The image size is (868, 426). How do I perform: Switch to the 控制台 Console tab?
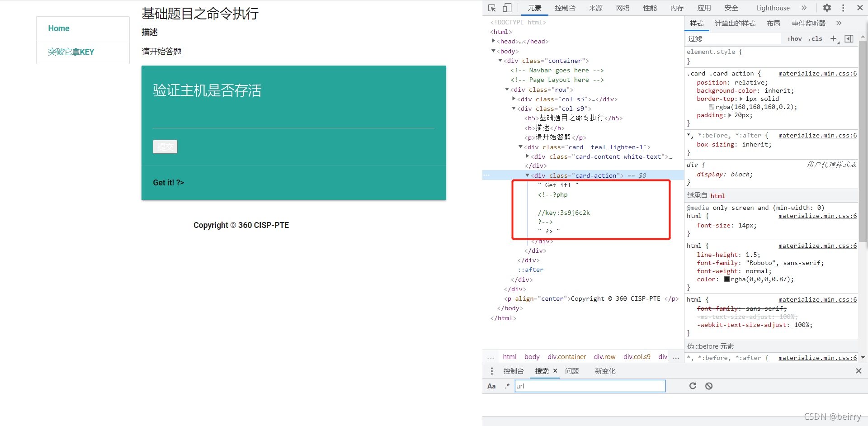(565, 8)
